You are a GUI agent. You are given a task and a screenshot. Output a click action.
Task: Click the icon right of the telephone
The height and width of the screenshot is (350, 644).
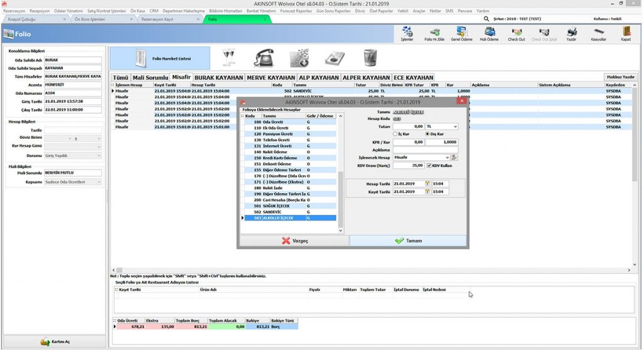[x=299, y=58]
